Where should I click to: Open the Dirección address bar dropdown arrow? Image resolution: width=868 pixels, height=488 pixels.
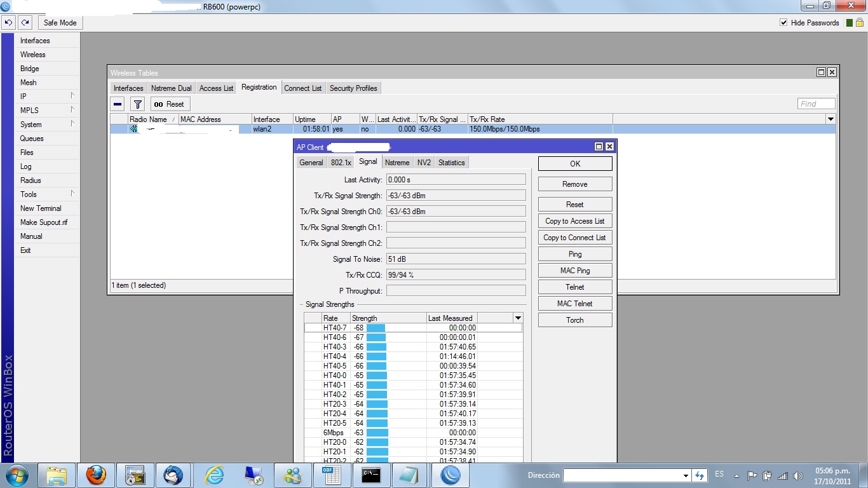[x=686, y=475]
